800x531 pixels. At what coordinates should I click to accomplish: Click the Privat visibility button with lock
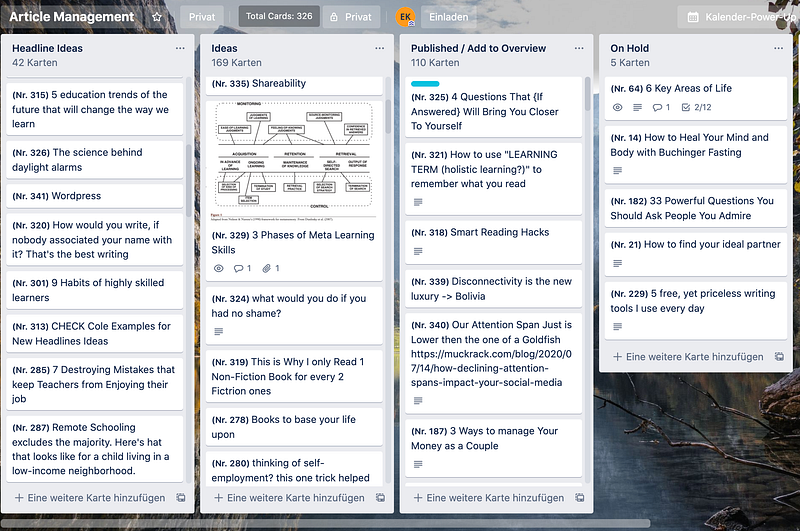tap(351, 17)
